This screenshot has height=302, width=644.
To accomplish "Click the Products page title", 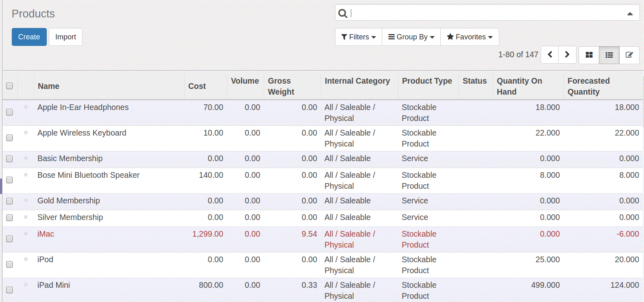I will coord(33,14).
